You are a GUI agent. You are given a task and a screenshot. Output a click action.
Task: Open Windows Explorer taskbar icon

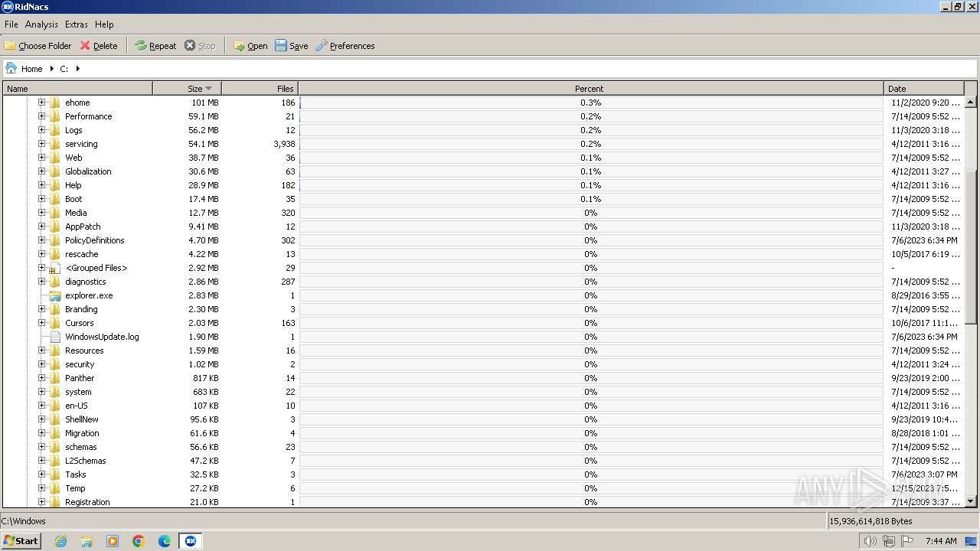[87, 541]
